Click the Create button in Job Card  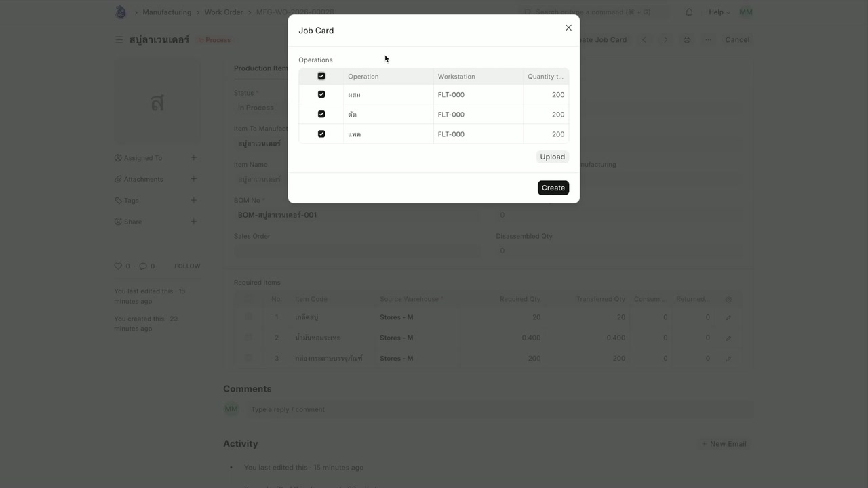tap(553, 188)
